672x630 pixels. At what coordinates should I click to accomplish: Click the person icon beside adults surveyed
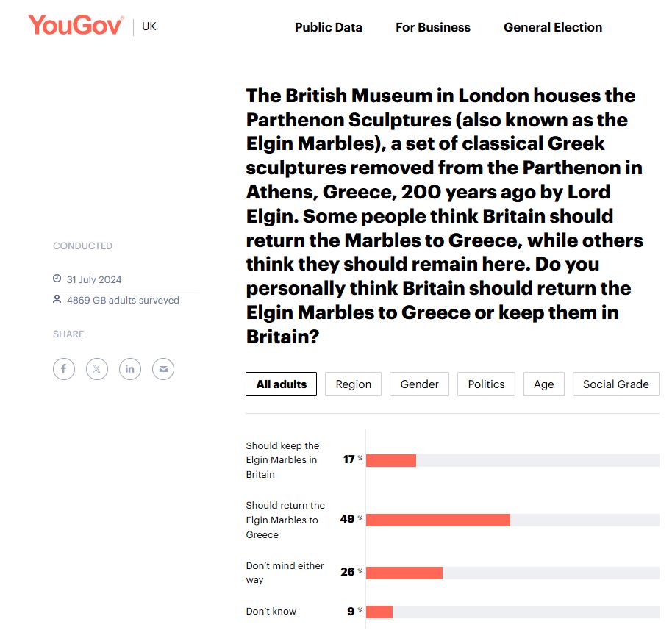point(57,299)
